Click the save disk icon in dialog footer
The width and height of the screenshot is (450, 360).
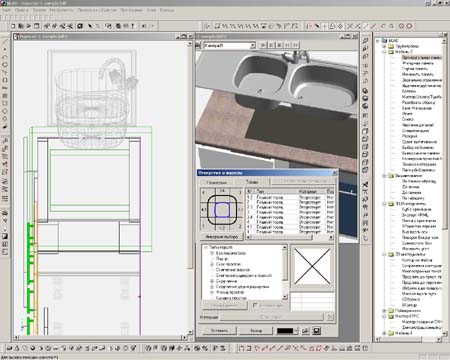click(317, 331)
